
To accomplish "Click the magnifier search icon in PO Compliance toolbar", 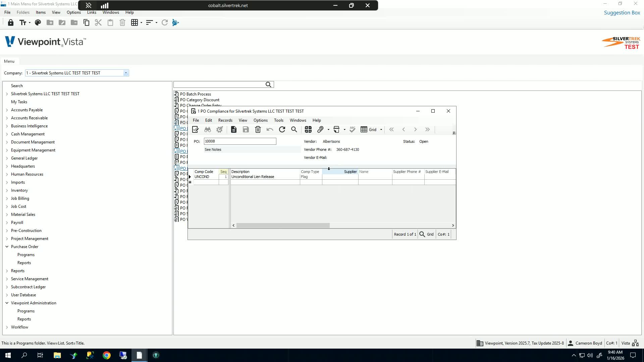I will tap(294, 130).
